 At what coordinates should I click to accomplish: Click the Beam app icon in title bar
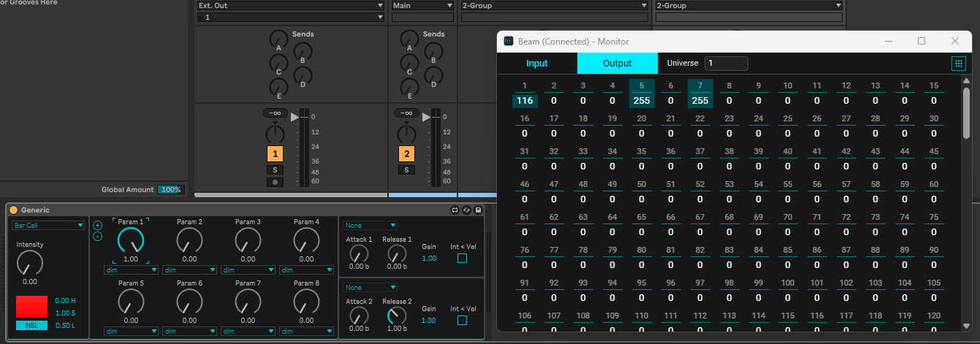click(x=509, y=42)
